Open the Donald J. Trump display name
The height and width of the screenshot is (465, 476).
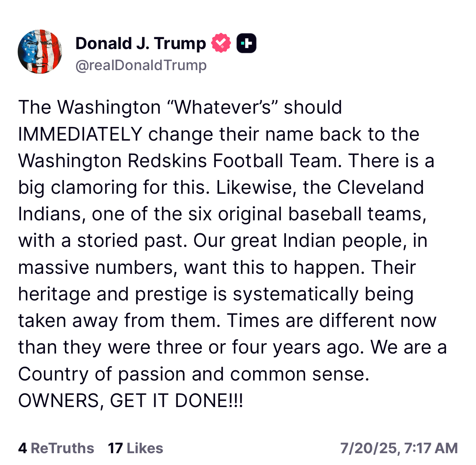141,43
